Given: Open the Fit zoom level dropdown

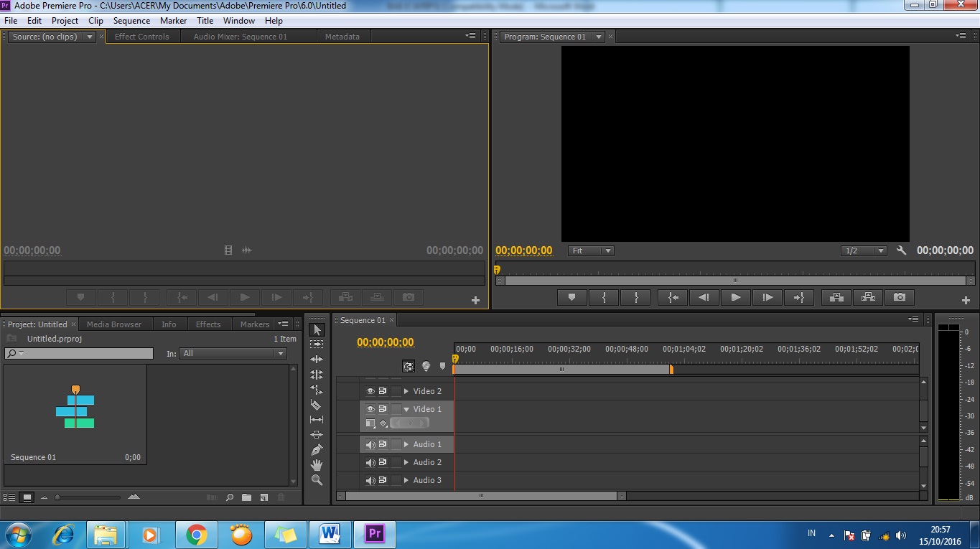Looking at the screenshot, I should [x=592, y=250].
